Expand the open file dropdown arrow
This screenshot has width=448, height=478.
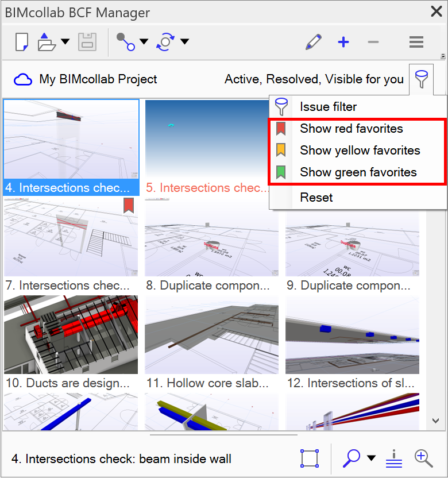click(65, 41)
